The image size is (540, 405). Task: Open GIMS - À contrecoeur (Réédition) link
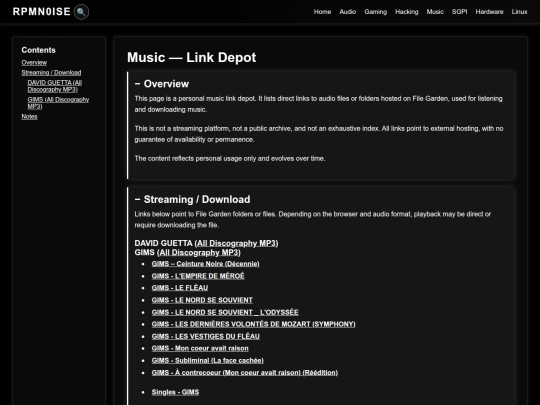tap(245, 372)
